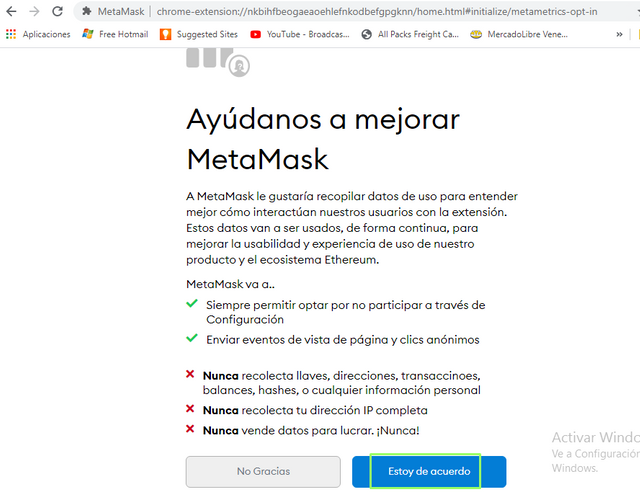Open the Aplicaciones apps grid icon
This screenshot has height=494, width=640.
point(11,34)
